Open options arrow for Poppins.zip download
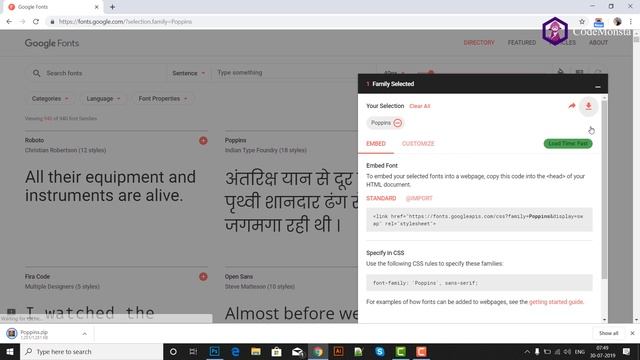Screen dimensions: 640x360 pyautogui.click(x=84, y=334)
